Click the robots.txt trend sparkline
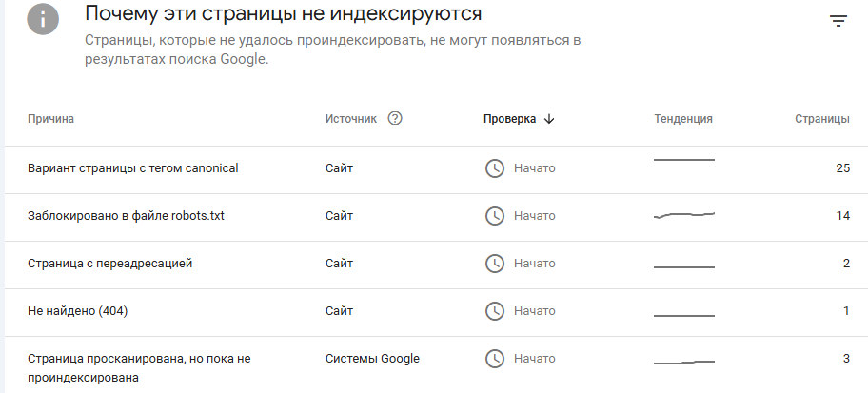Screen dimensions: 868x393 (x=684, y=215)
